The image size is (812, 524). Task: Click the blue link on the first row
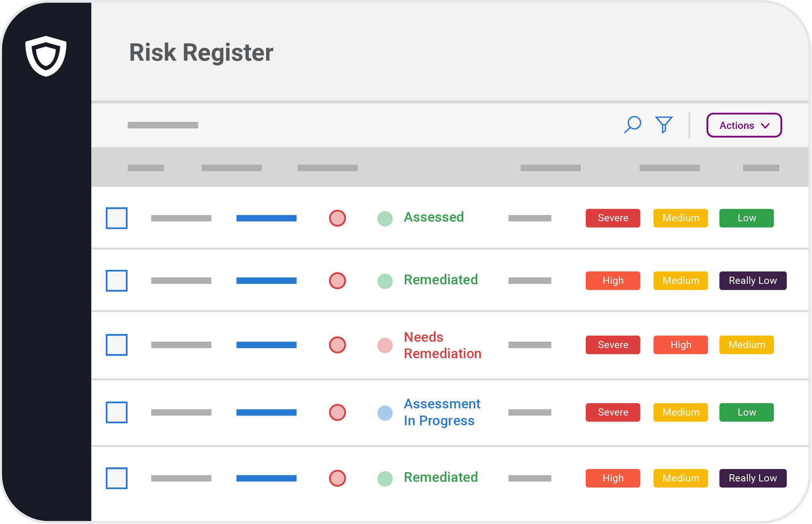point(266,217)
